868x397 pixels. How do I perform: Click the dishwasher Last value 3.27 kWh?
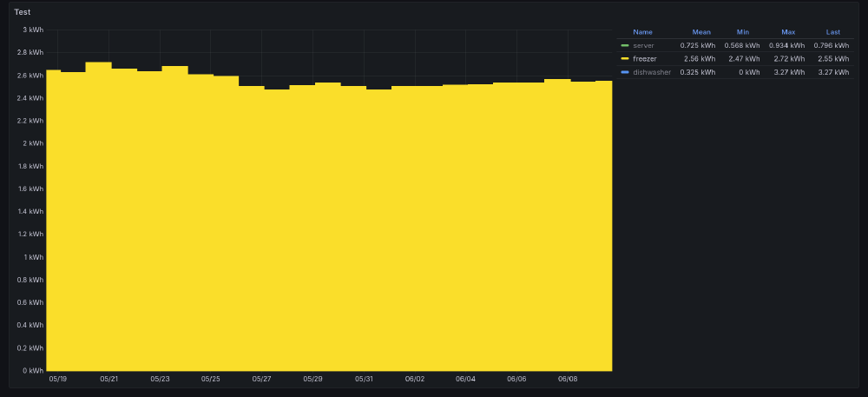point(832,72)
